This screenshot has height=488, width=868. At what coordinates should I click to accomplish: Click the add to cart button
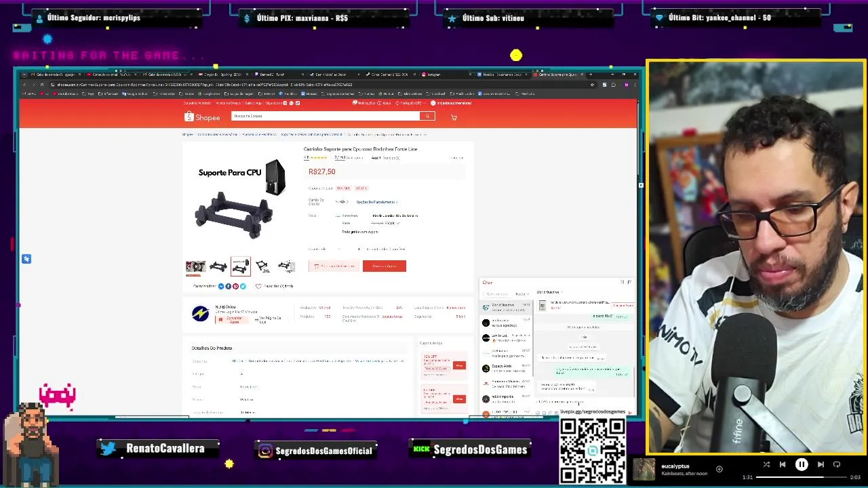point(334,266)
